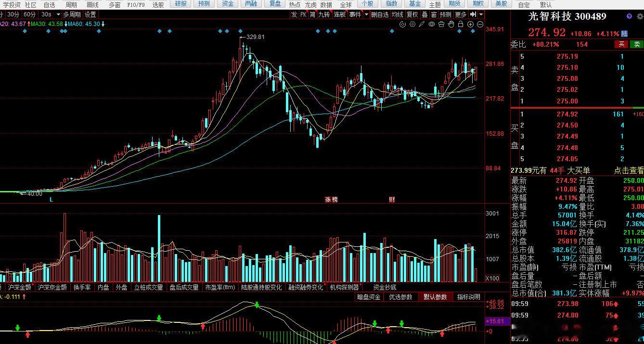Select the hand pan tool icon
The image size is (644, 344).
451,24
